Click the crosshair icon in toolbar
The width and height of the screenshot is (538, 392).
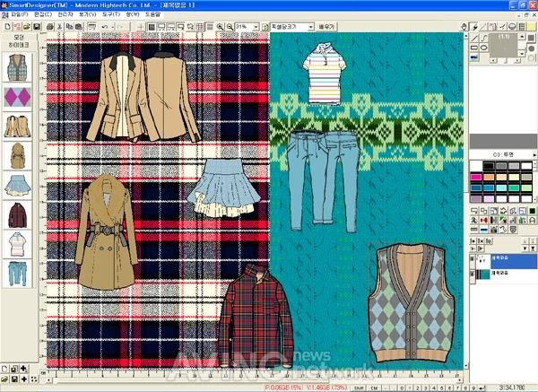(141, 27)
